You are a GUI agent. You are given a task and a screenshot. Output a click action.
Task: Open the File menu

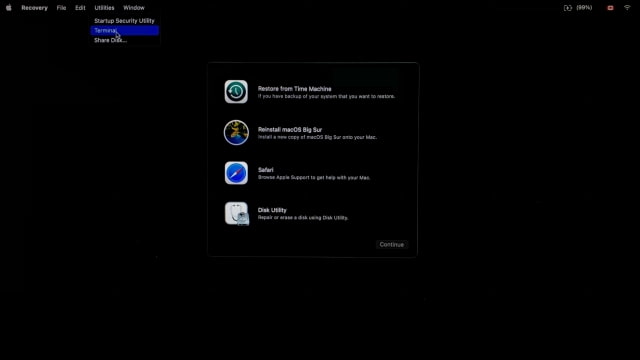61,8
